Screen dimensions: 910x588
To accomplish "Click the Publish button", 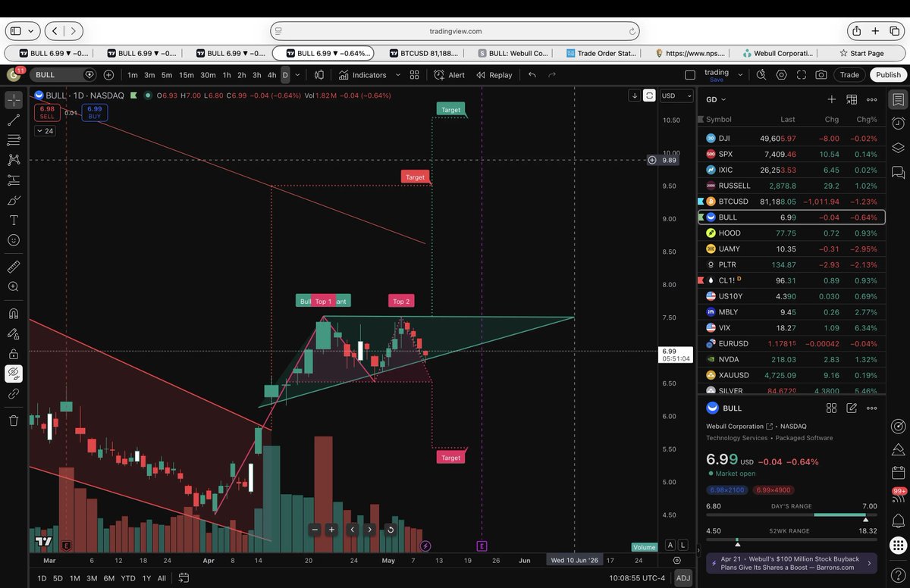I will [888, 75].
